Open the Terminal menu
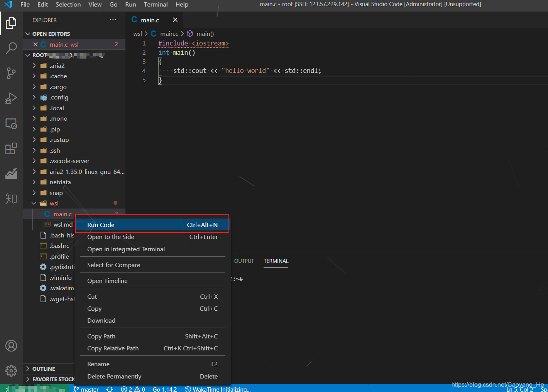548x392 pixels. coord(156,5)
